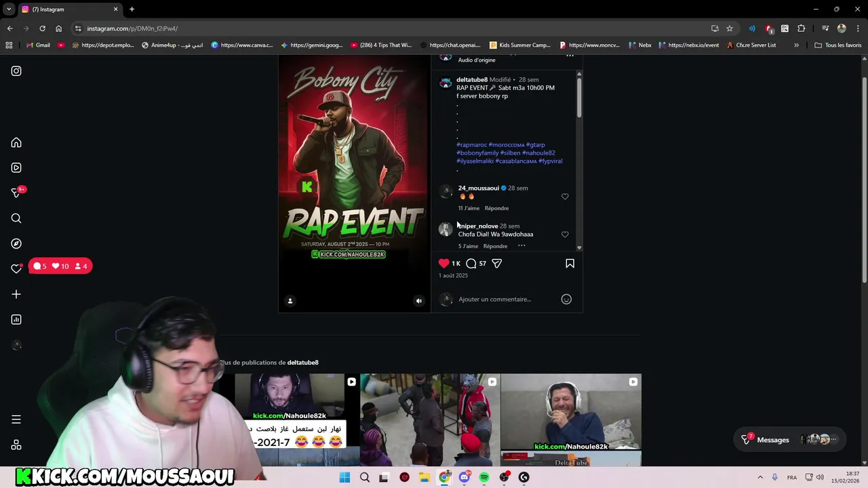This screenshot has height=488, width=868.
Task: Open Windows taskbar search
Action: click(x=365, y=477)
